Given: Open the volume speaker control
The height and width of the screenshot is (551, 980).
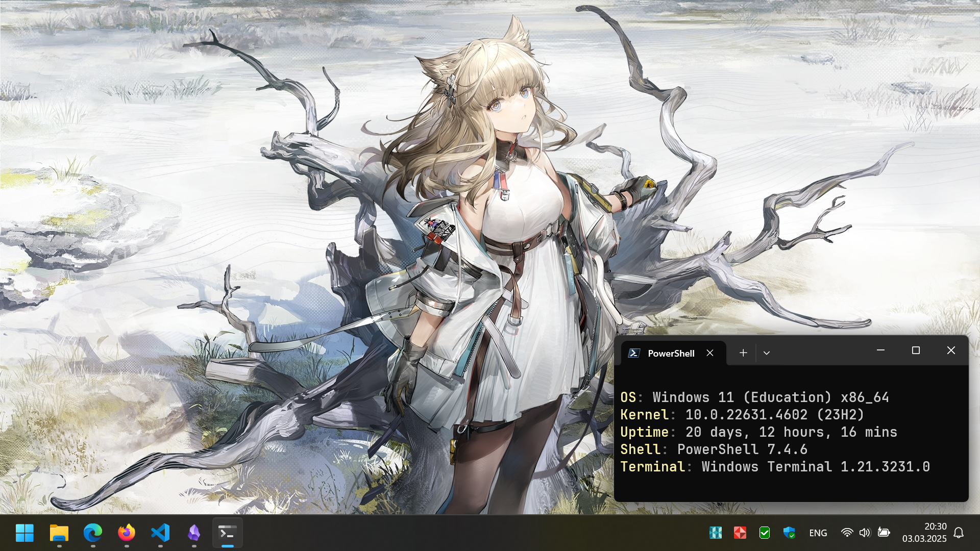Looking at the screenshot, I should tap(864, 533).
